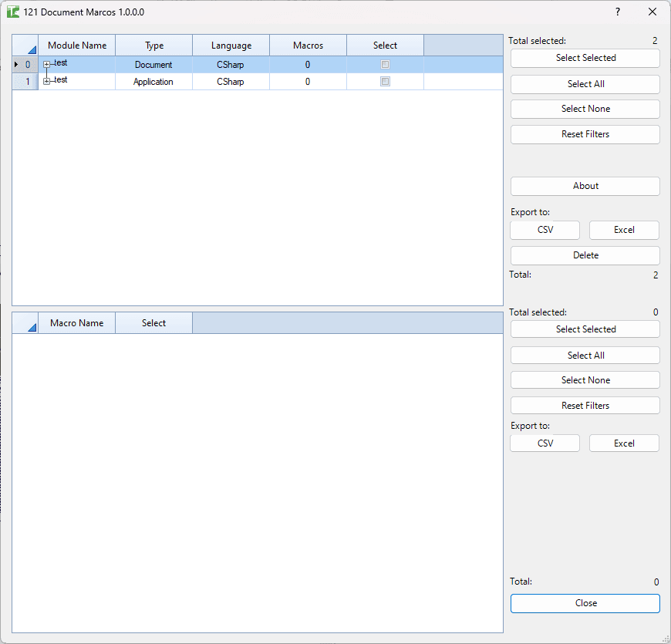
Task: Click the resize grip at window corner
Action: click(666, 639)
